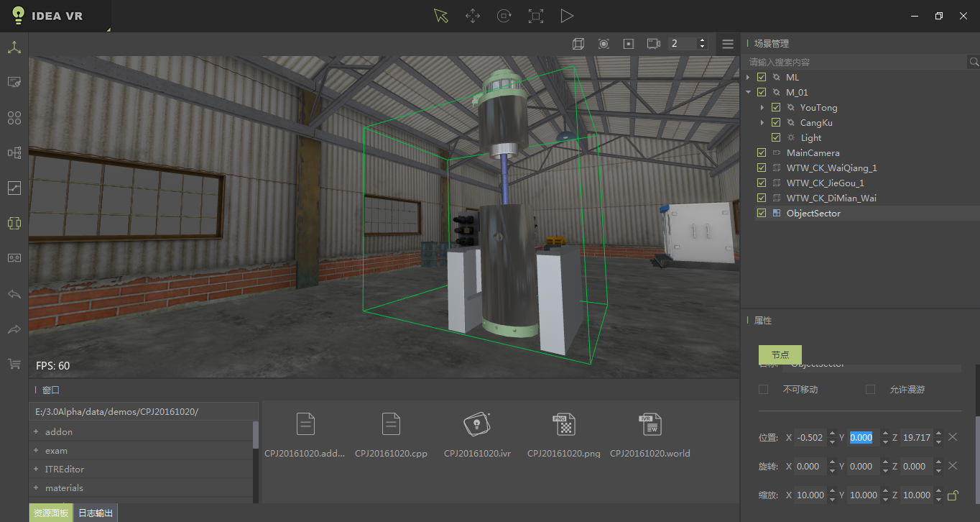Click the redo arrow icon in the left sidebar
Image resolution: width=980 pixels, height=522 pixels.
(14, 329)
